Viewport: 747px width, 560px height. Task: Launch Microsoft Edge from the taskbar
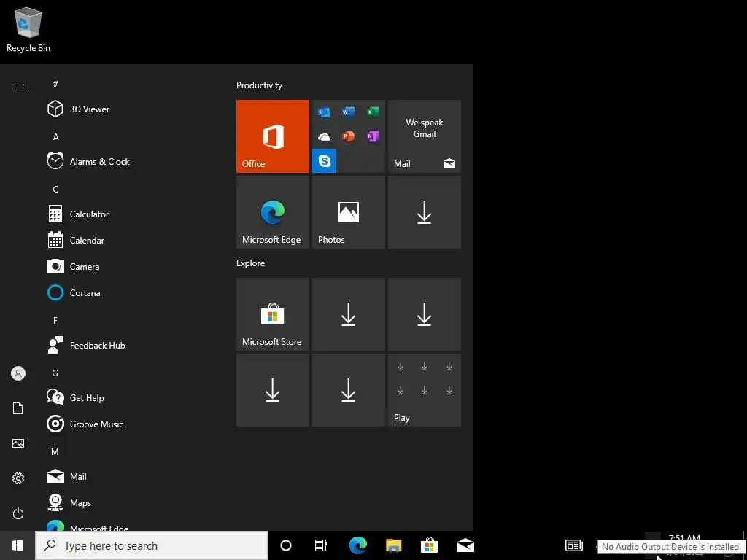pos(357,545)
